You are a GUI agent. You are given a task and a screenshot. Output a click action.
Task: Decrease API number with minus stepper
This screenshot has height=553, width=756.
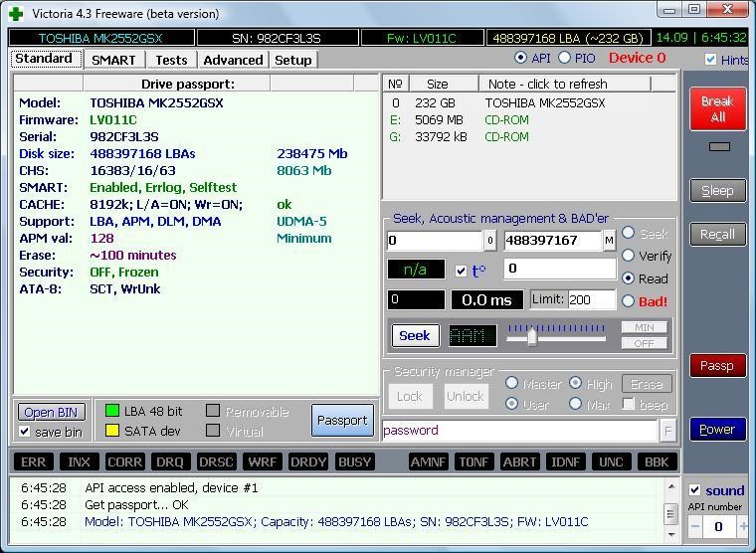coord(694,526)
